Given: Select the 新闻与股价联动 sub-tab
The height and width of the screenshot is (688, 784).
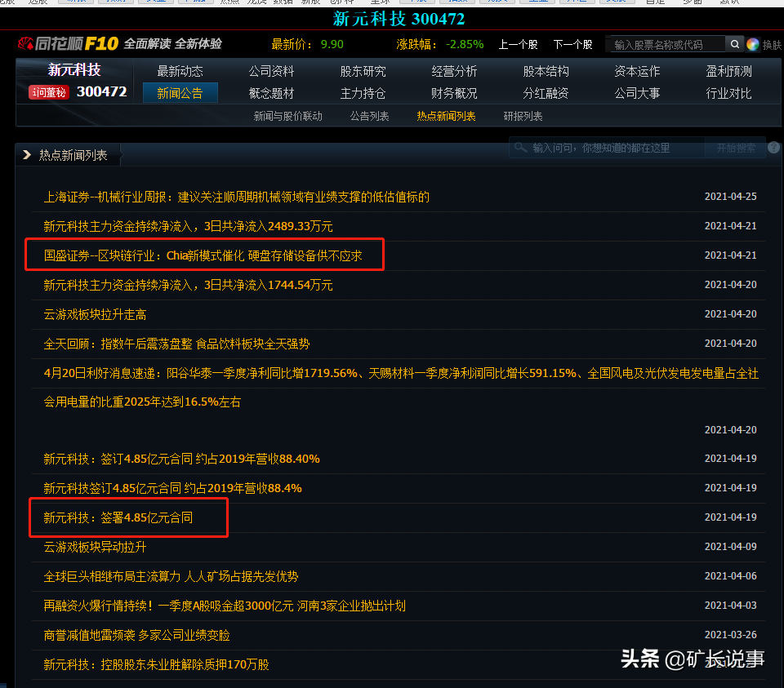Looking at the screenshot, I should 288,116.
